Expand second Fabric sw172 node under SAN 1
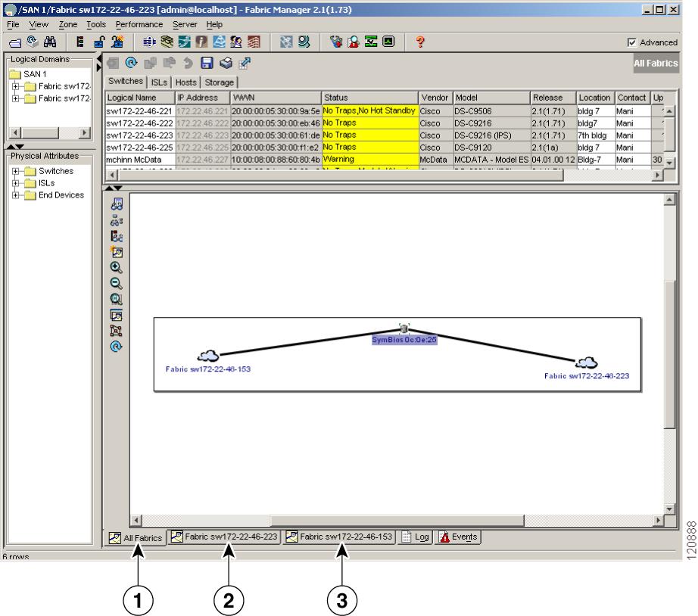 pos(16,98)
